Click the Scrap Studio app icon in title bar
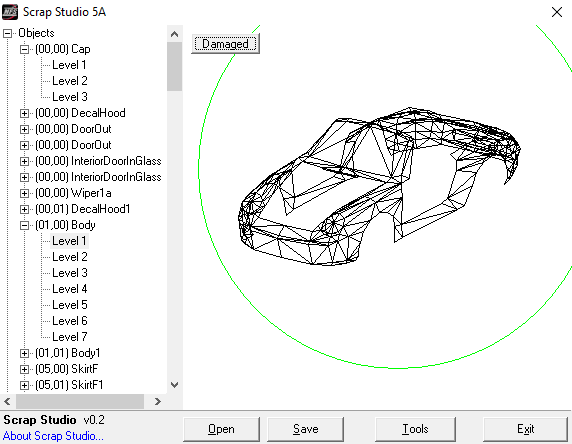Image resolution: width=572 pixels, height=444 pixels. point(10,12)
